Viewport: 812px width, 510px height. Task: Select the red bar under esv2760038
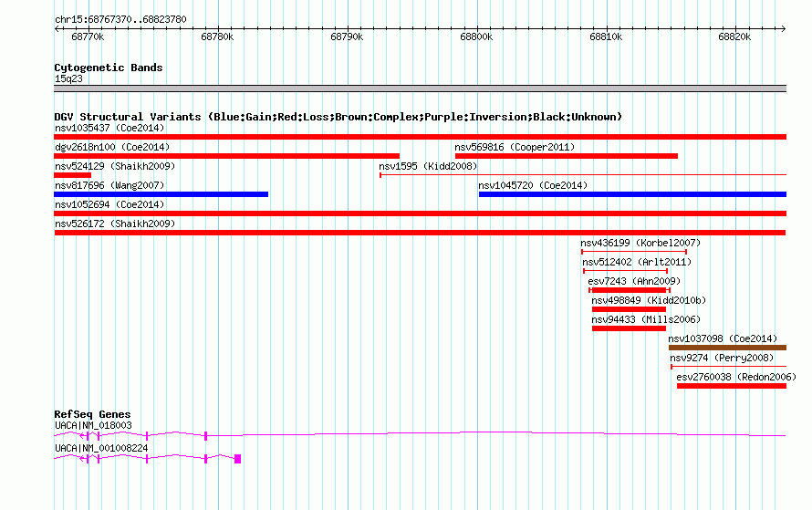(732, 386)
